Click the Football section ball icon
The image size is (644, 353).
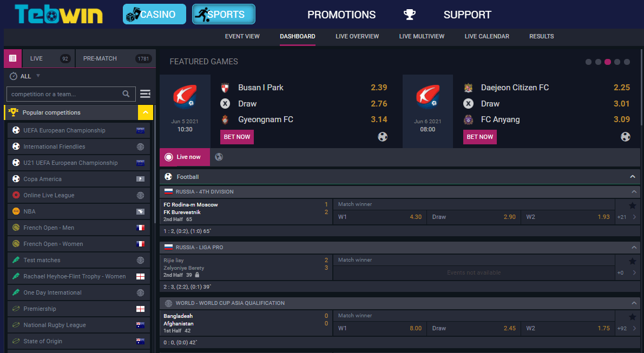click(x=168, y=176)
